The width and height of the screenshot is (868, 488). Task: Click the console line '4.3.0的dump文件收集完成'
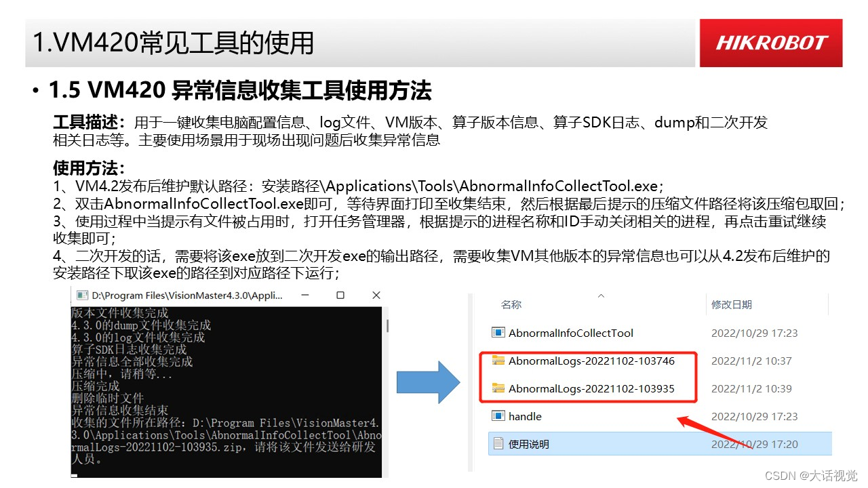[x=141, y=325]
